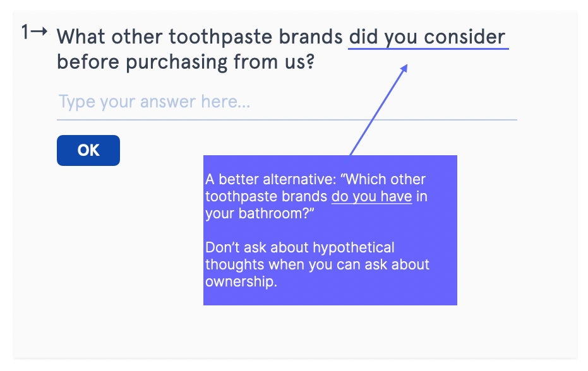The height and width of the screenshot is (371, 588).
Task: Click the line beneath the answer field
Action: click(287, 120)
